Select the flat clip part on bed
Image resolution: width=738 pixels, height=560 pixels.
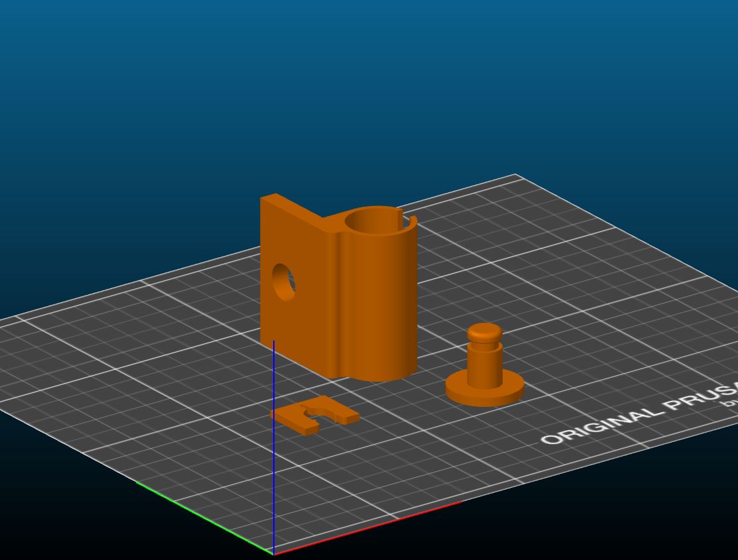click(314, 415)
